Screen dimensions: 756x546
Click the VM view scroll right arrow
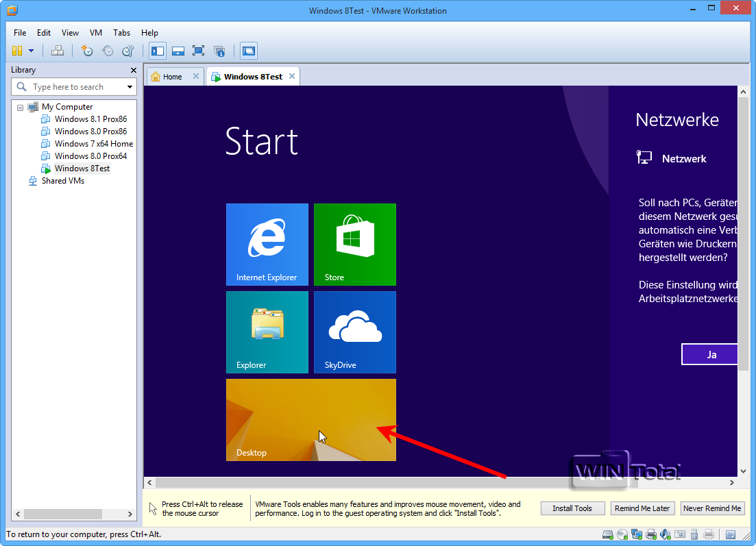coord(732,482)
